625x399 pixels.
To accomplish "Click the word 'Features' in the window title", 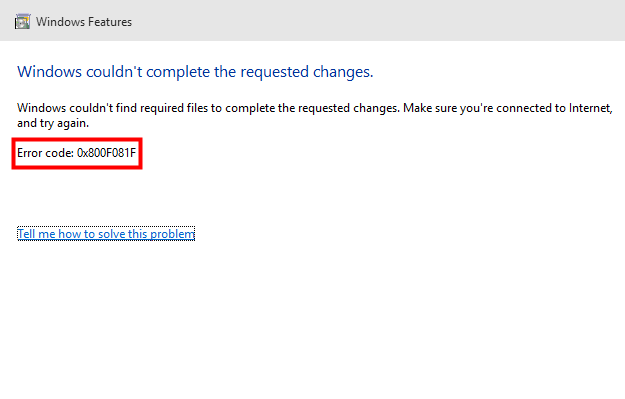I will pos(108,22).
